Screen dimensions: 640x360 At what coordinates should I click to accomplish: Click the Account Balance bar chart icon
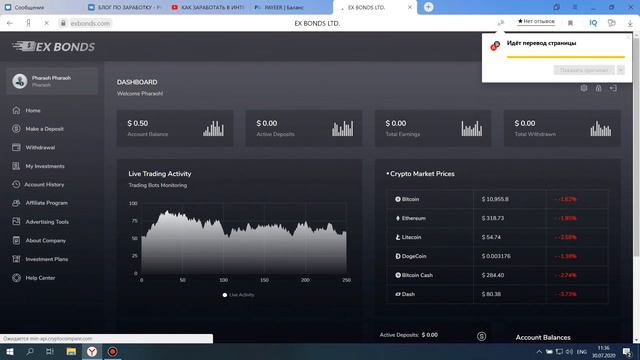pyautogui.click(x=213, y=128)
